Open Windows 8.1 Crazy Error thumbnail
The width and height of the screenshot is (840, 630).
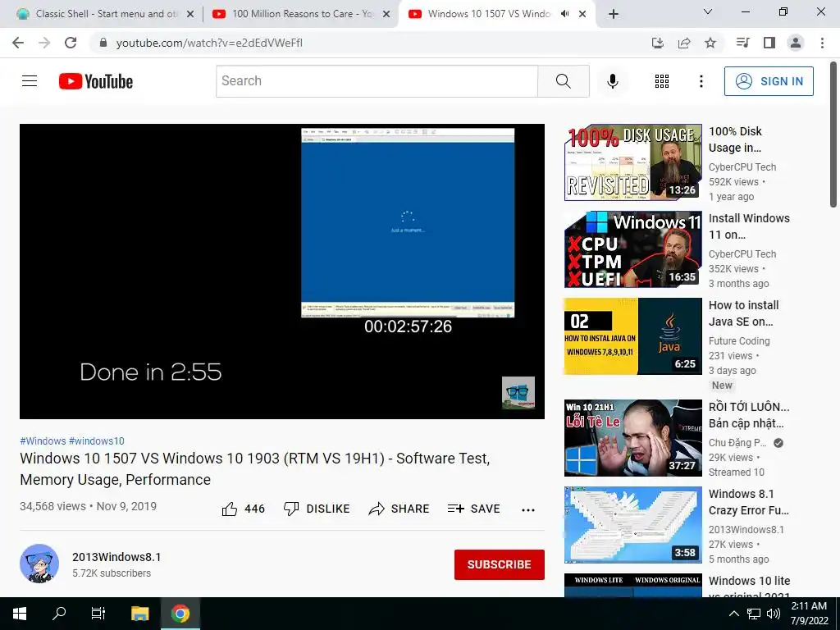tap(632, 525)
